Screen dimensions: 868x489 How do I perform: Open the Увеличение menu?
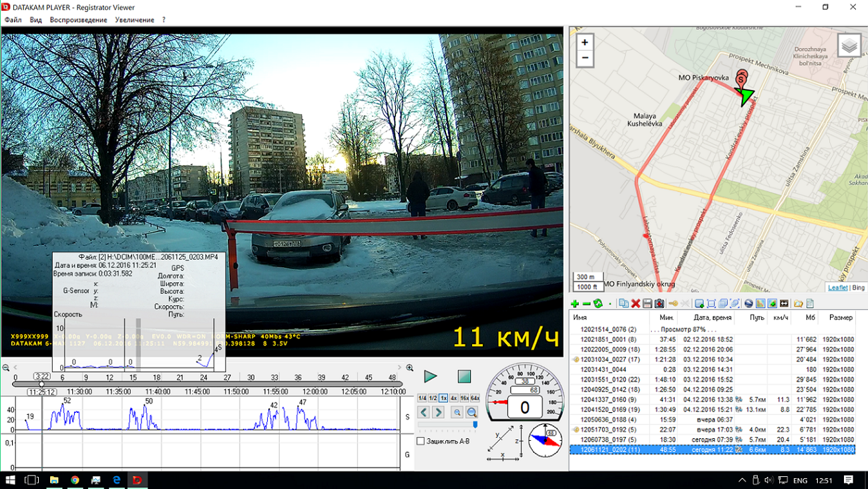[134, 20]
